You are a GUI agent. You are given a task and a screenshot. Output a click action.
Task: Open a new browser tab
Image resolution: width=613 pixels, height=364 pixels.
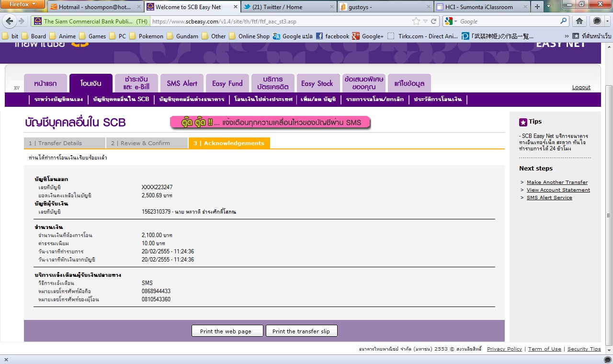537,7
